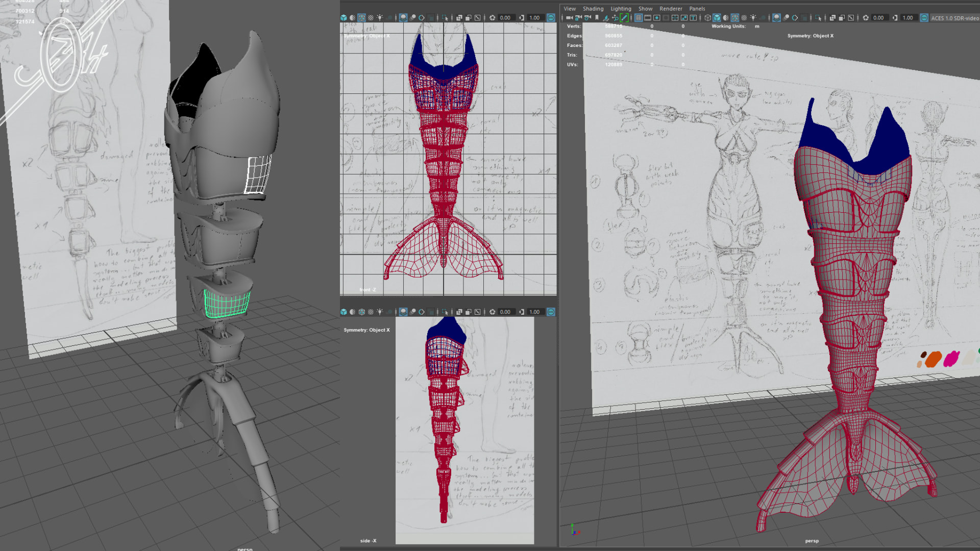The image size is (980, 551).
Task: Open the Shading menu
Action: point(593,9)
